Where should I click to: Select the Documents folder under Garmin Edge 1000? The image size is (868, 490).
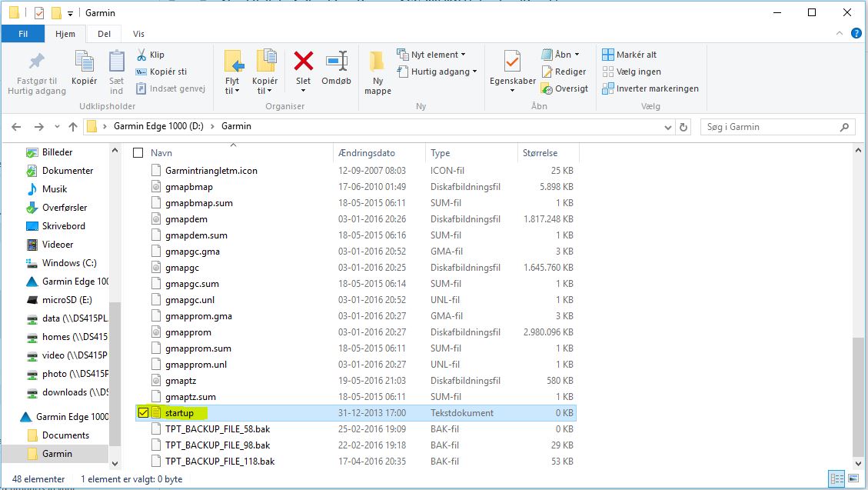pos(65,435)
